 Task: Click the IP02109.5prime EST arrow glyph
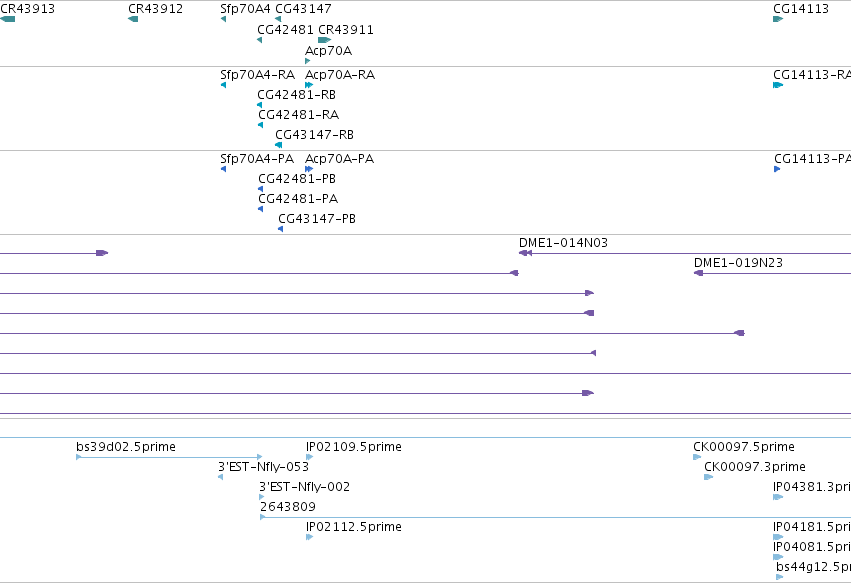pos(309,457)
